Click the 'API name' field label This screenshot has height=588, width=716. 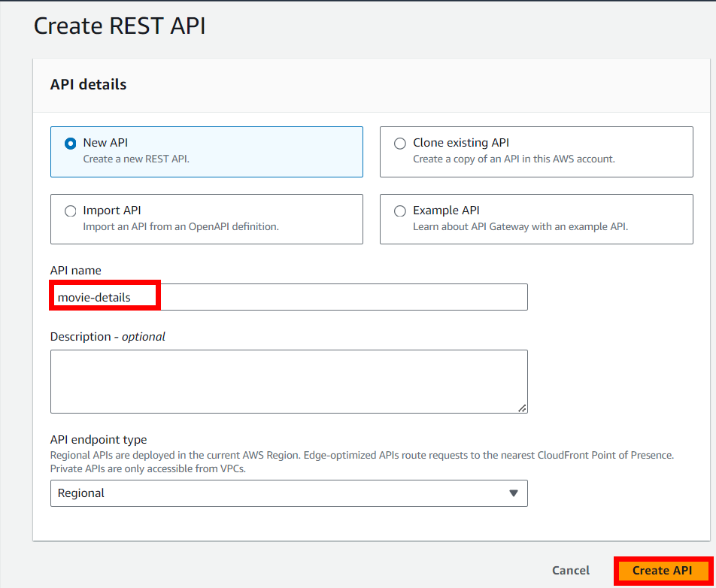pyautogui.click(x=75, y=270)
